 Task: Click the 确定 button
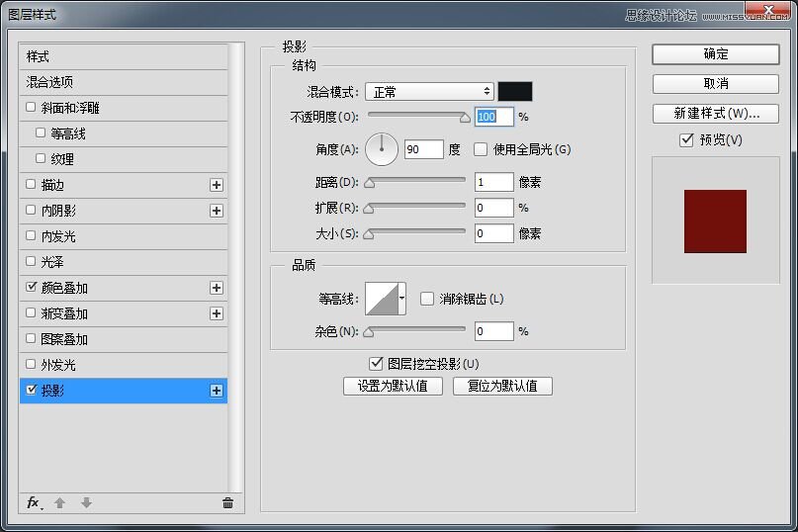pos(716,54)
